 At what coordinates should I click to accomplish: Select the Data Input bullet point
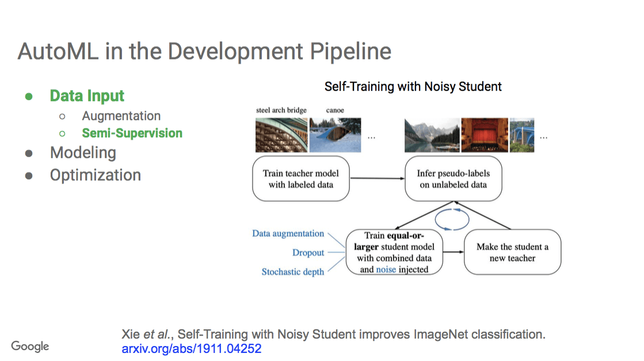click(87, 95)
